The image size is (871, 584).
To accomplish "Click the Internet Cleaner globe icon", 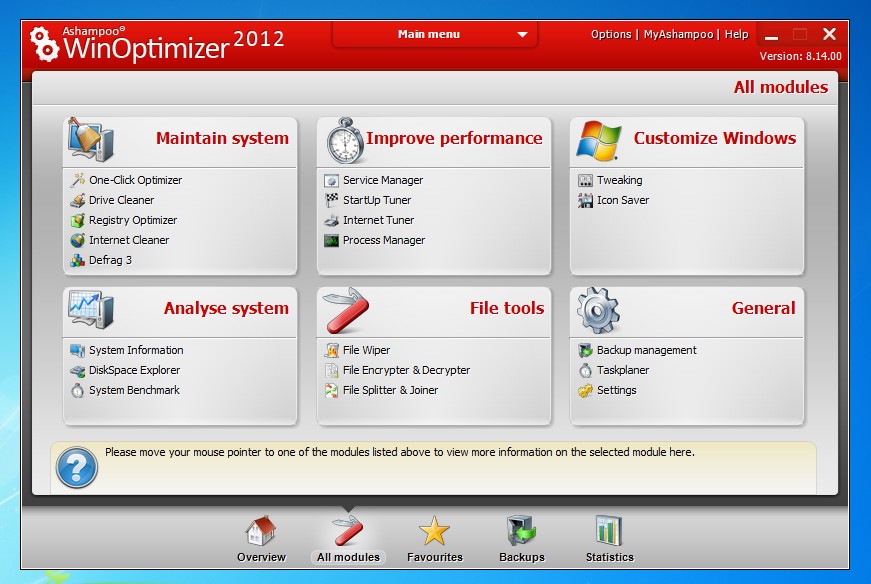I will [78, 240].
